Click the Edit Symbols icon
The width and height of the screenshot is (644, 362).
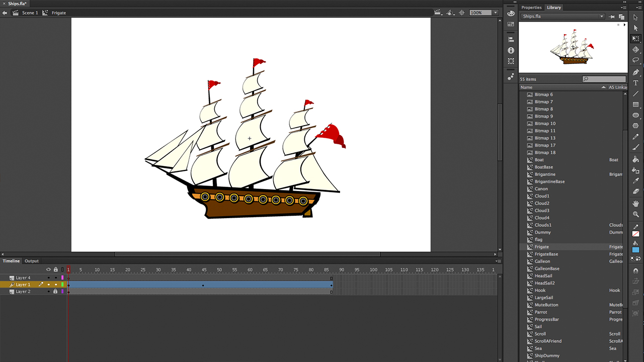point(450,13)
